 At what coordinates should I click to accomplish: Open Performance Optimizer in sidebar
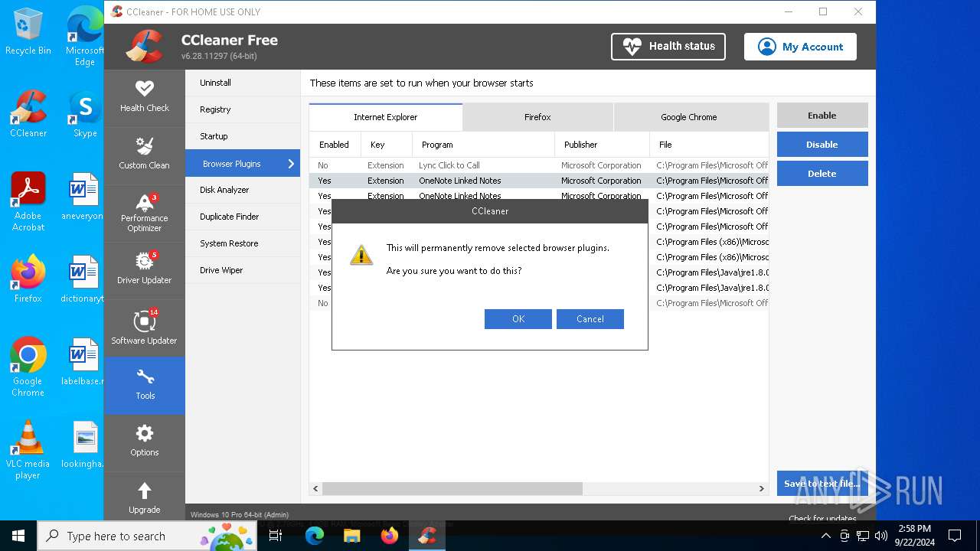[x=144, y=212]
